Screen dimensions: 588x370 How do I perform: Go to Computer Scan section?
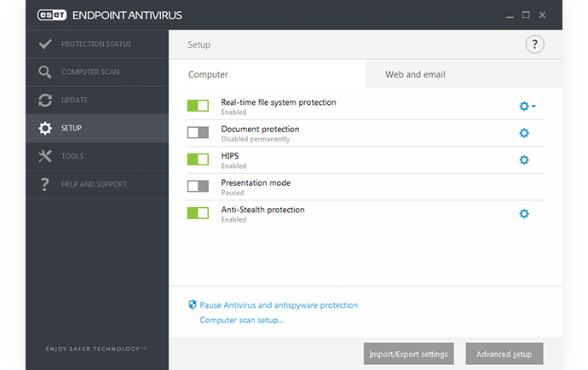pyautogui.click(x=97, y=72)
